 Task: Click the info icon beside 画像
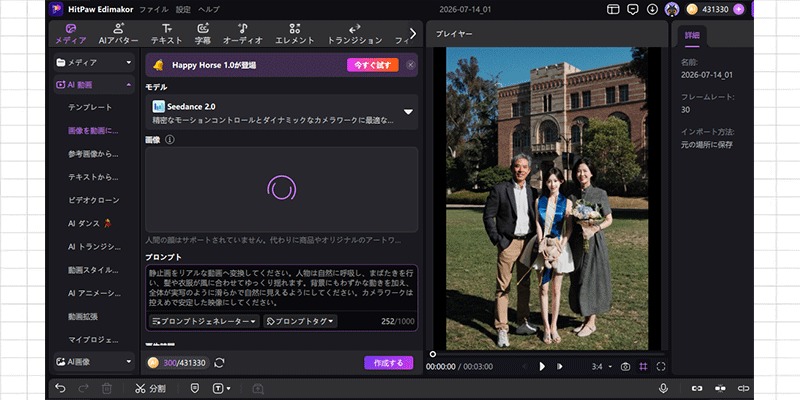(x=170, y=139)
